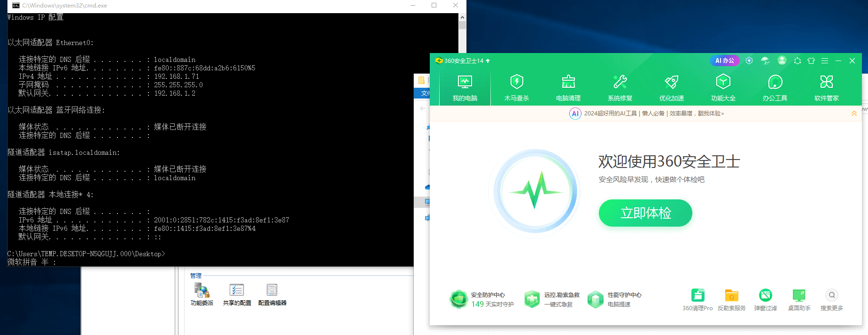
Task: Click the cmd window scrollbar up arrow
Action: pyautogui.click(x=462, y=17)
